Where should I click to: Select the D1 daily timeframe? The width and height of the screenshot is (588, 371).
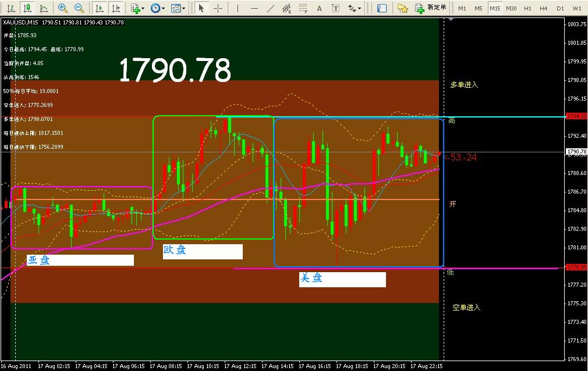[560, 8]
